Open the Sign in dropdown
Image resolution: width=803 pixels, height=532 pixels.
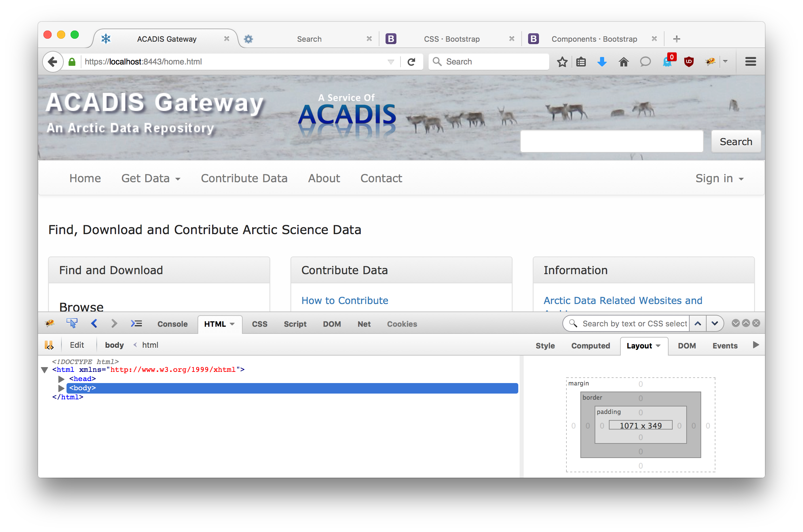pos(719,178)
